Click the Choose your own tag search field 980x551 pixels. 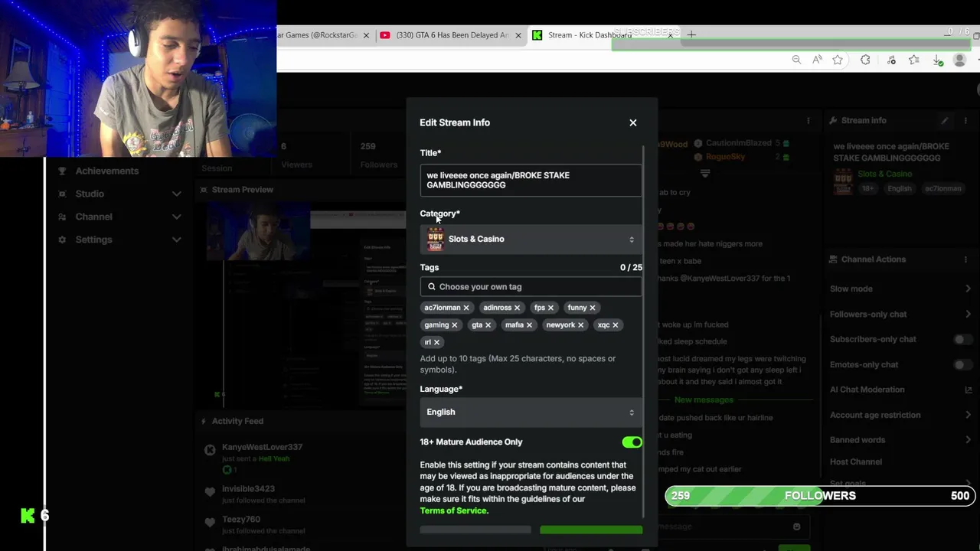pos(531,287)
